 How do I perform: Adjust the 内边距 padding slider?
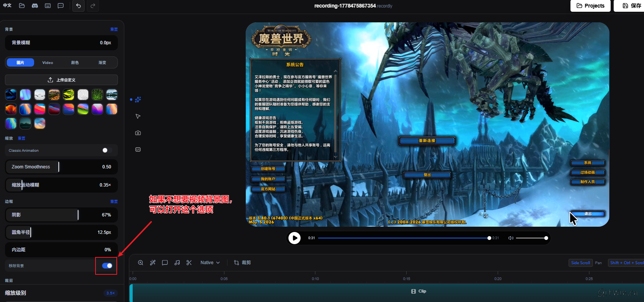click(61, 250)
